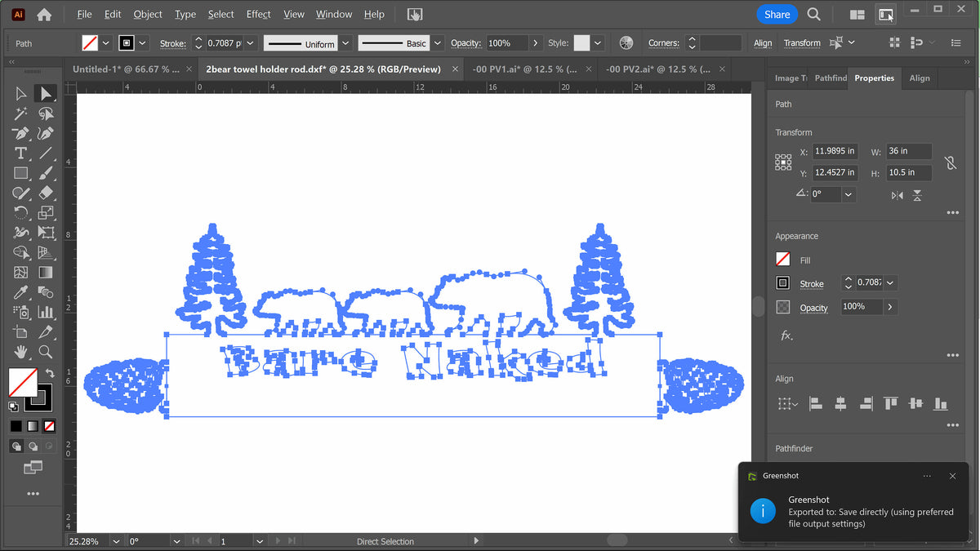The width and height of the screenshot is (980, 551).
Task: Select the Gradient tool
Action: (46, 273)
